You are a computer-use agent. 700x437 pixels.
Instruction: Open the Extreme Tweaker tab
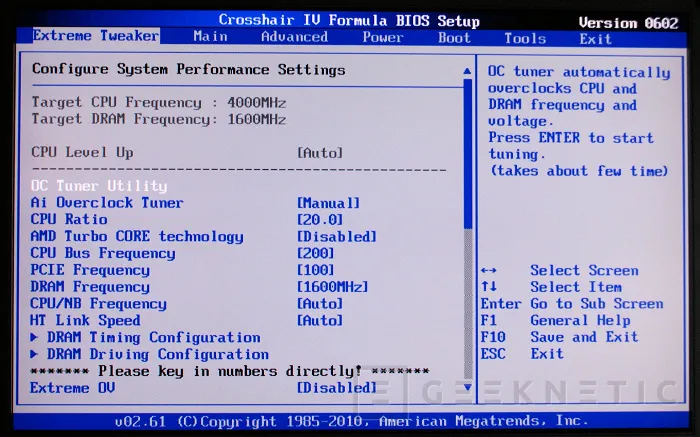point(96,36)
